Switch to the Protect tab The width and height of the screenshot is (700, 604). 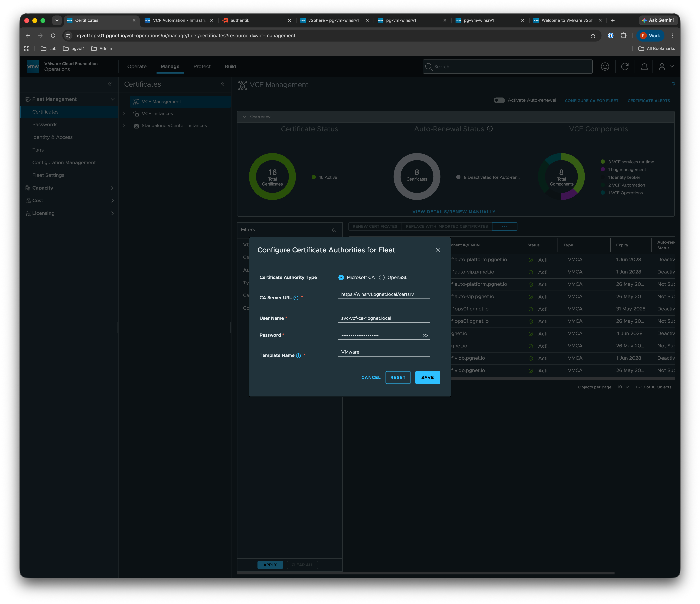pos(202,67)
